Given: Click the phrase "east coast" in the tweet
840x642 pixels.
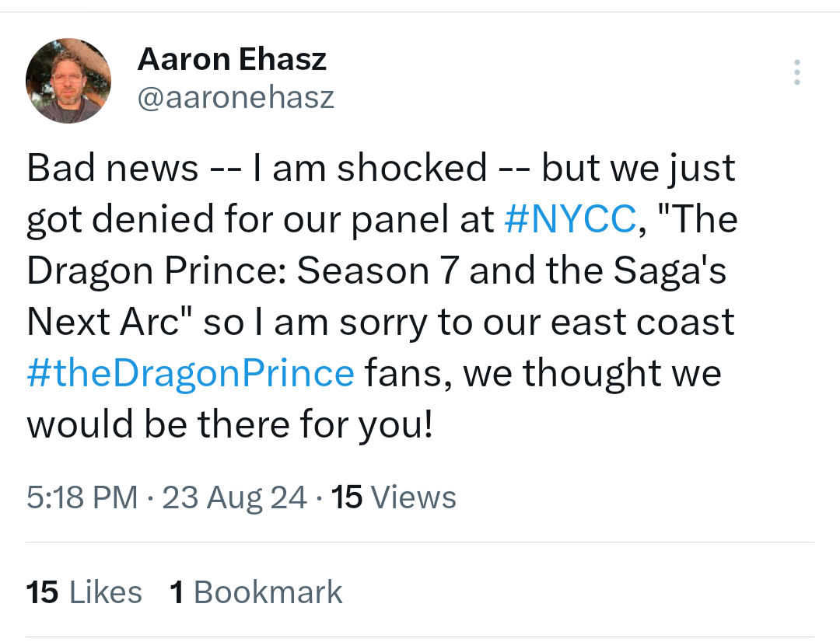Looking at the screenshot, I should coord(642,322).
